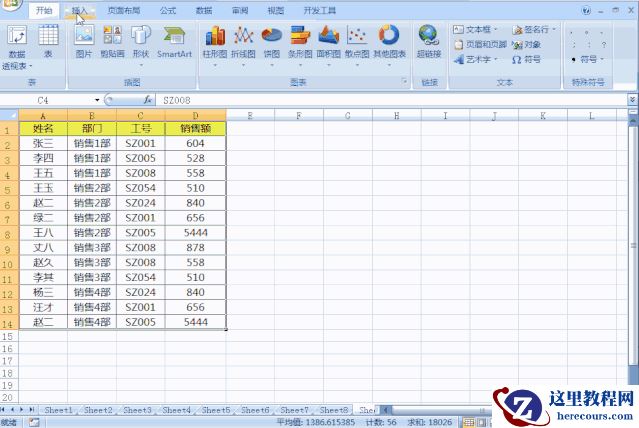Screen dimensions: 639x428
Task: Insert an object (对象)
Action: (x=526, y=44)
